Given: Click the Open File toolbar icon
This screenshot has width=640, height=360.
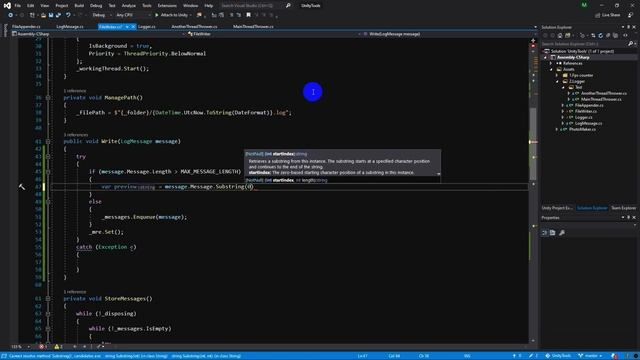Looking at the screenshot, I should click(x=43, y=15).
